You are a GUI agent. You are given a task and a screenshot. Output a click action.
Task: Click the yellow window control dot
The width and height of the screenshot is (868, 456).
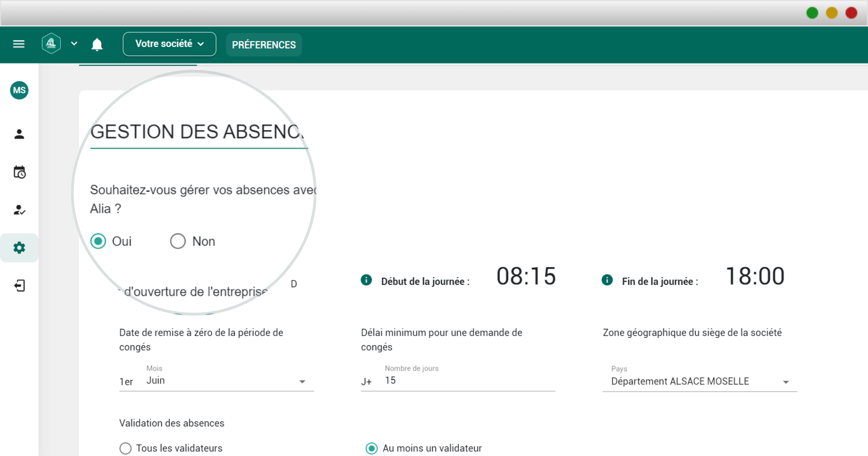832,13
